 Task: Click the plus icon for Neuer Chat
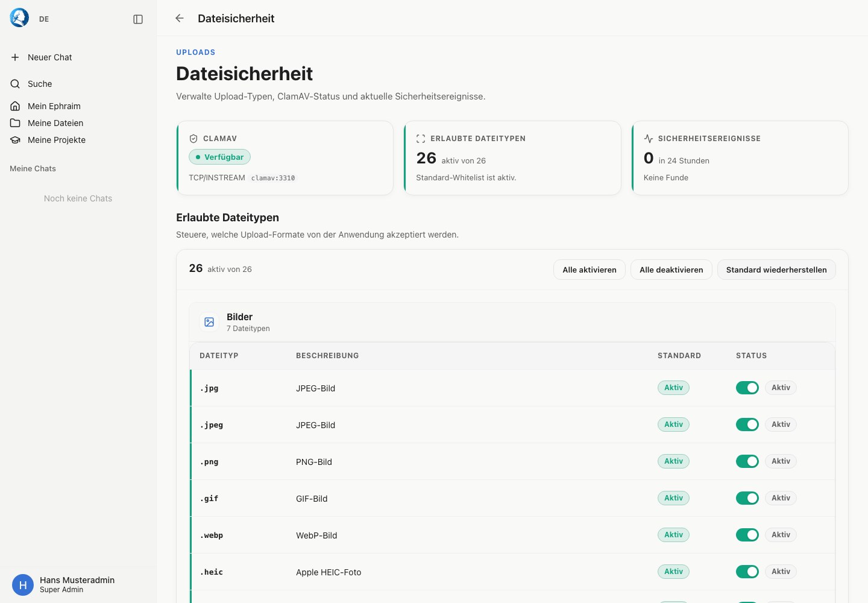(15, 57)
